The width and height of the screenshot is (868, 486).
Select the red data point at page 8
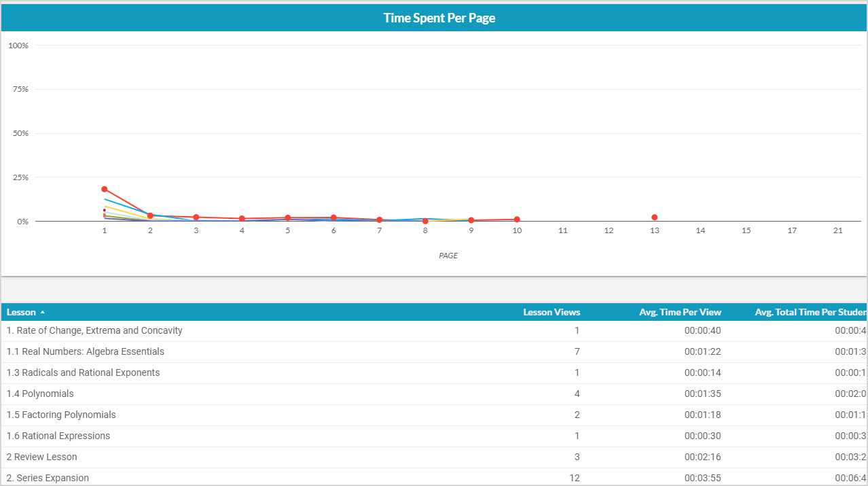coord(425,221)
